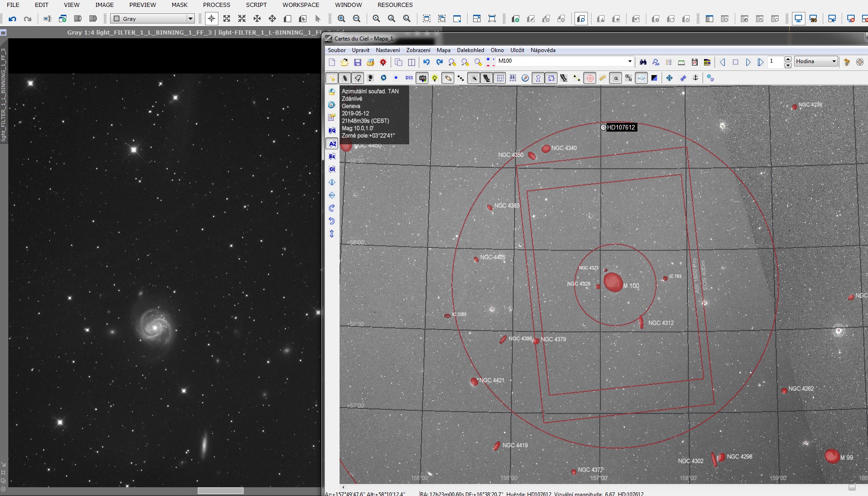The height and width of the screenshot is (496, 868).
Task: Click the compass icon in chart toolbar
Action: (x=525, y=78)
